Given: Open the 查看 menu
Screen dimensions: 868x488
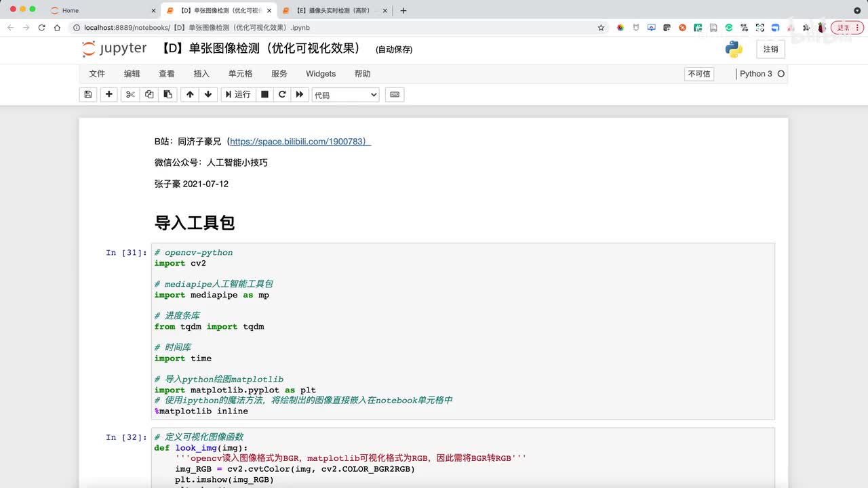Looking at the screenshot, I should (166, 74).
